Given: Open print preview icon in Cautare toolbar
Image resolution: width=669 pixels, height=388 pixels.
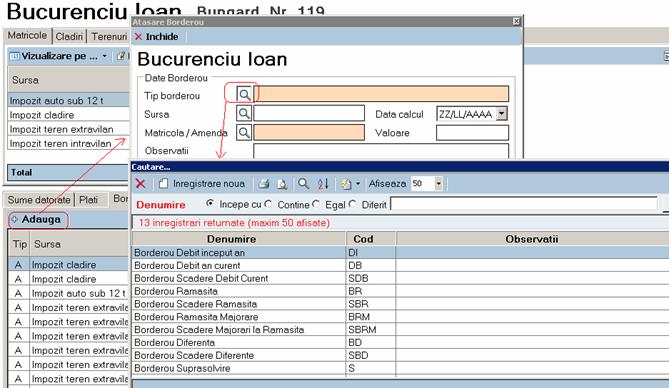Looking at the screenshot, I should [282, 184].
